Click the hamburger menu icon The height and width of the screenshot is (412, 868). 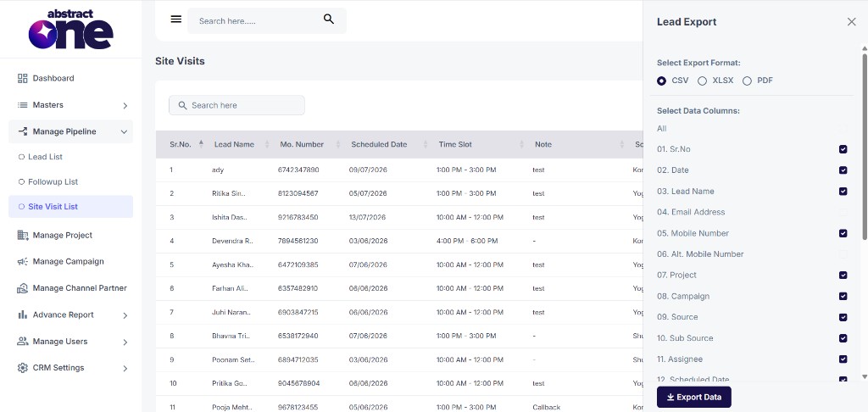[x=176, y=19]
